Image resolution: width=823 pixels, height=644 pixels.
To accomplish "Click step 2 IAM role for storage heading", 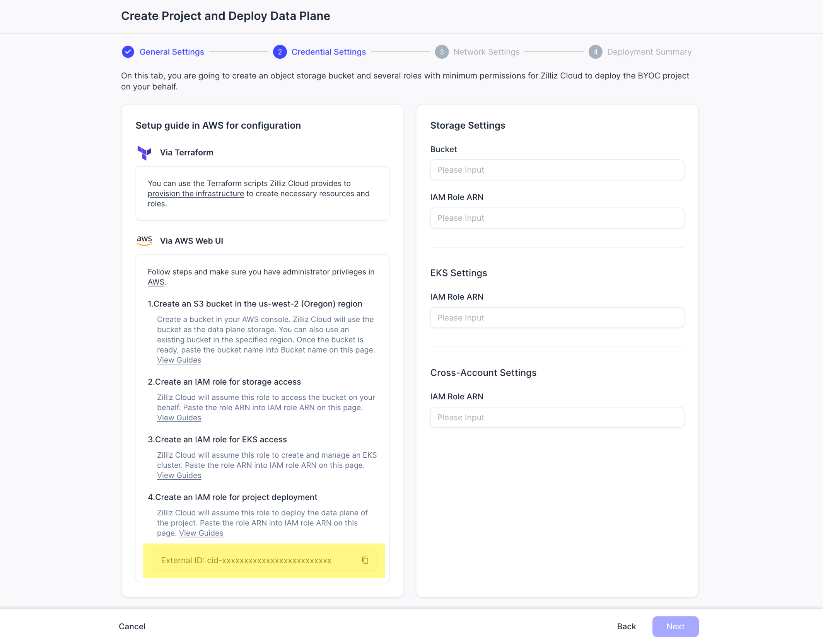I will (224, 382).
